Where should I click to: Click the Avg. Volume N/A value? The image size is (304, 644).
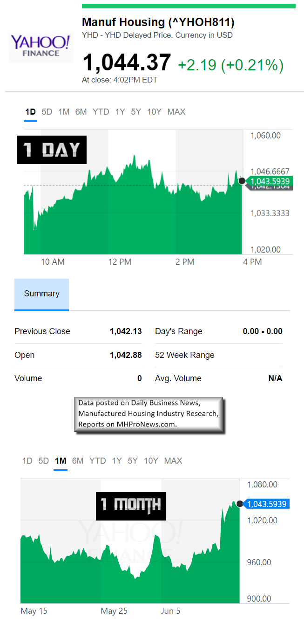coord(275,378)
